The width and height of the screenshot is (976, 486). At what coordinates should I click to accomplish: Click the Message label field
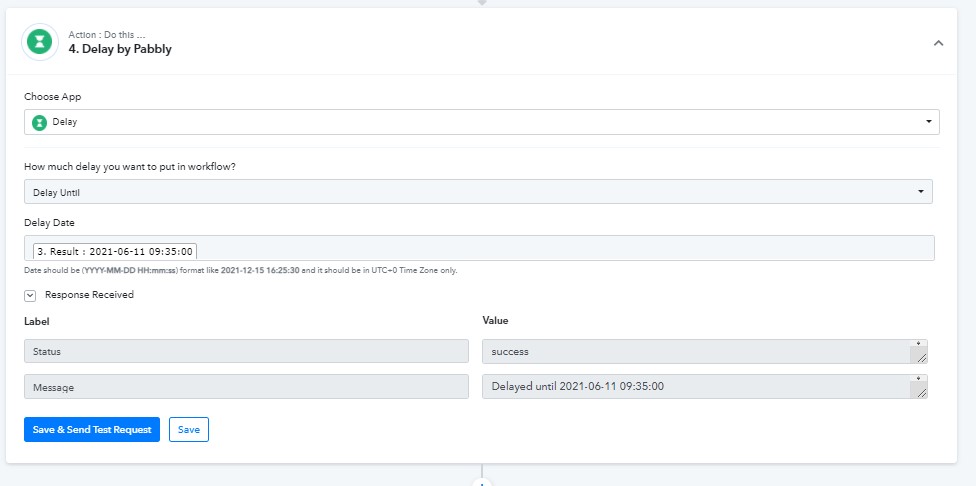[246, 386]
